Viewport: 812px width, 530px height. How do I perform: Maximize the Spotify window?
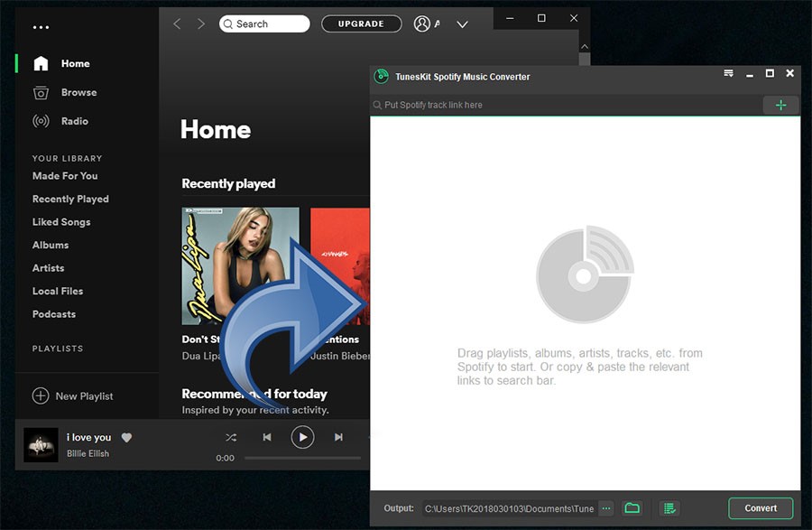click(541, 18)
